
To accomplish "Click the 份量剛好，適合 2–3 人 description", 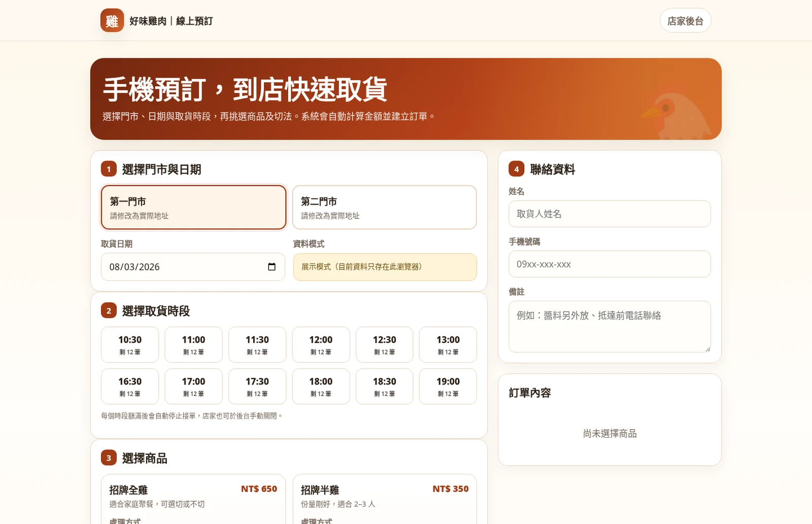I will tap(338, 504).
